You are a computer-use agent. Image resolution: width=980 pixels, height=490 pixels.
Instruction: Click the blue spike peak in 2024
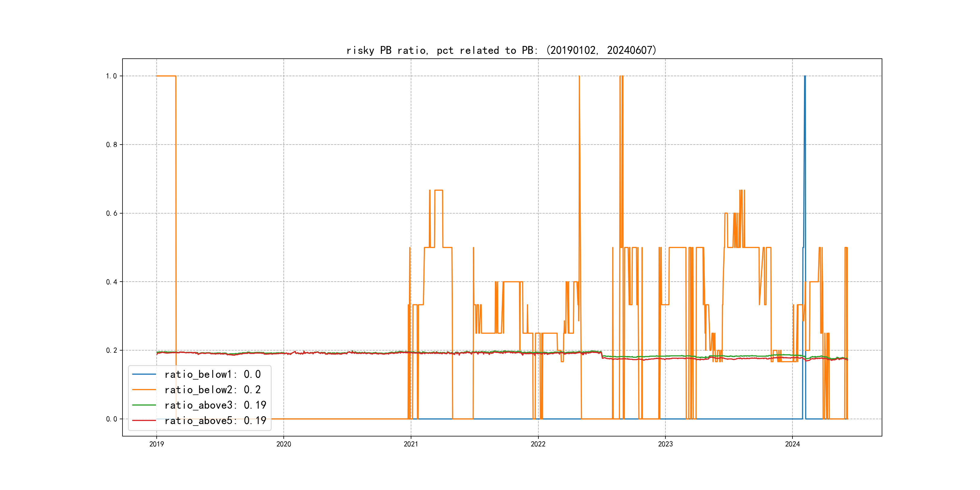pos(805,77)
